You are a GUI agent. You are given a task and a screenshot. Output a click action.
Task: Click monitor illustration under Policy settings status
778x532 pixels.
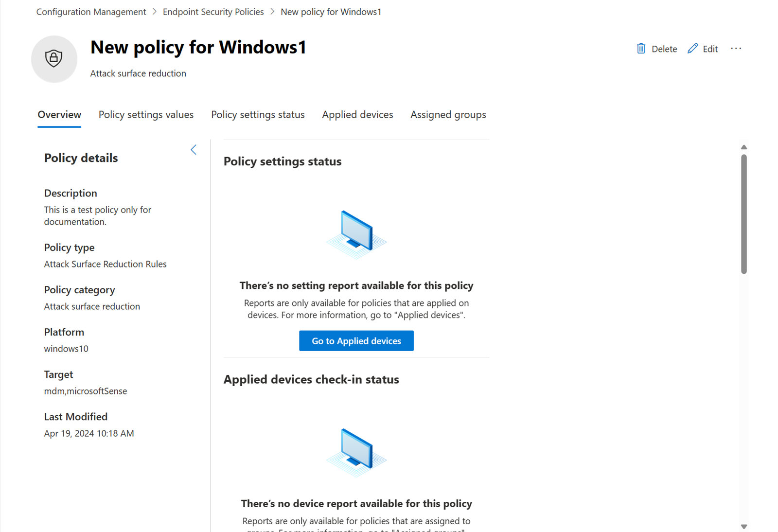(x=356, y=235)
